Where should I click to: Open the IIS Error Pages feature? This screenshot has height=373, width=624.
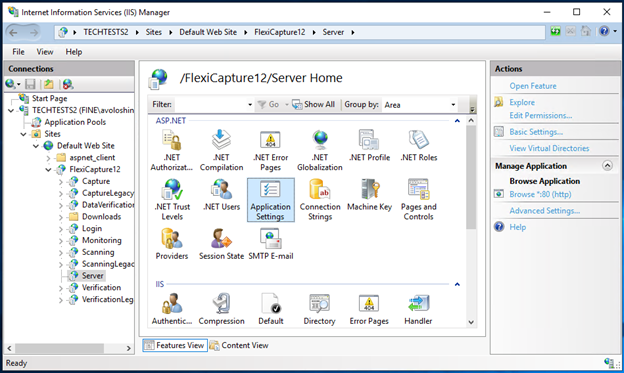369,309
